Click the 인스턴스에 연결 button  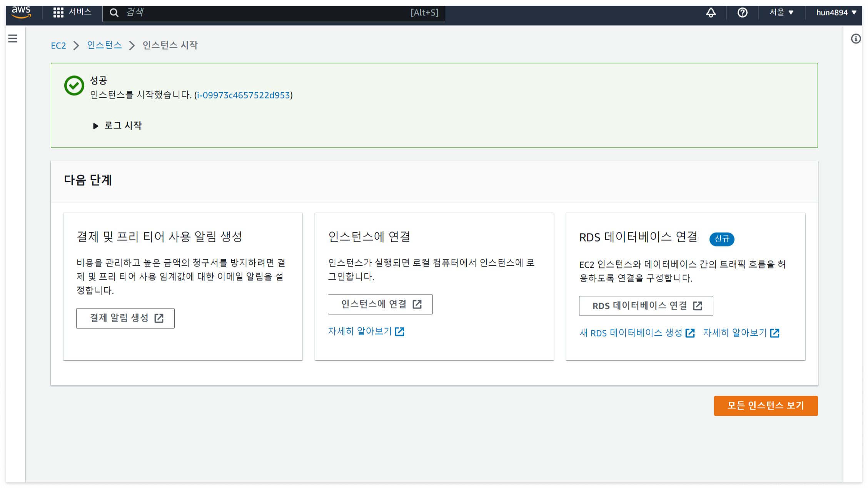click(380, 304)
